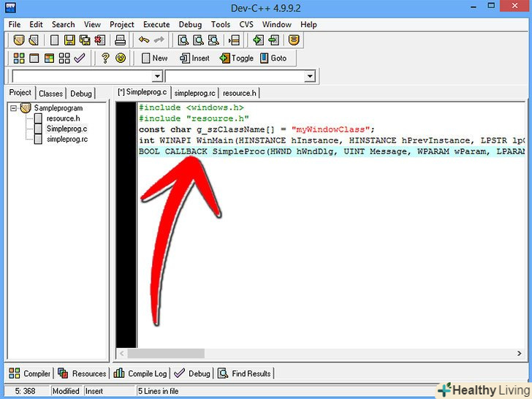Select the [*] Simpleprog.c editor tab
532x399 pixels.
click(x=142, y=92)
